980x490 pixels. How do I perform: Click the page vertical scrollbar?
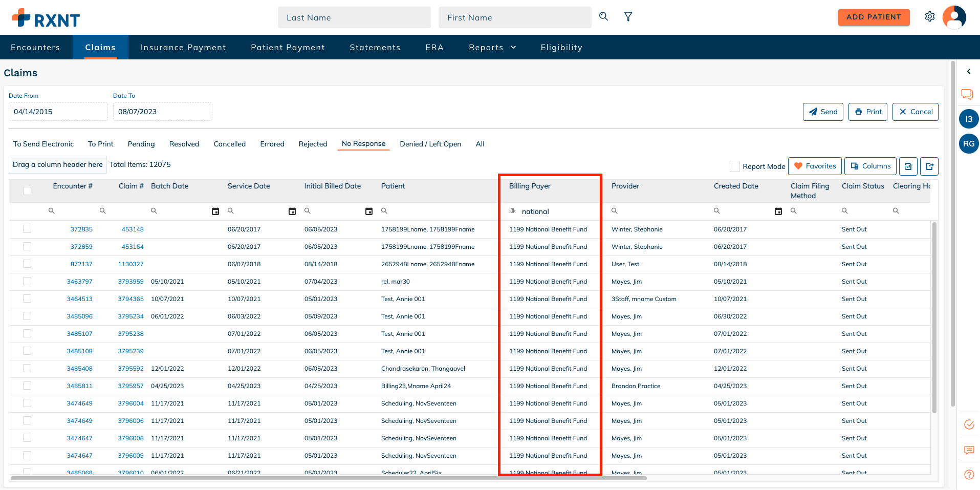[x=953, y=233]
